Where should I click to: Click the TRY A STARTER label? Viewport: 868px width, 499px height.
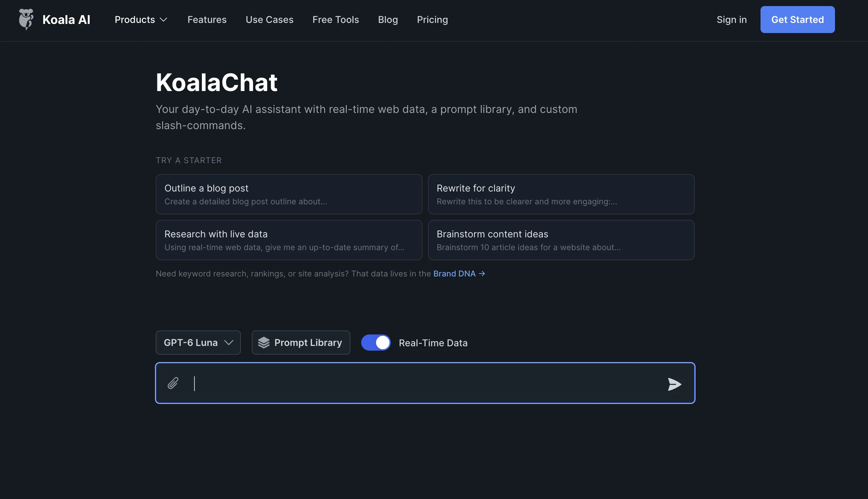pos(189,160)
